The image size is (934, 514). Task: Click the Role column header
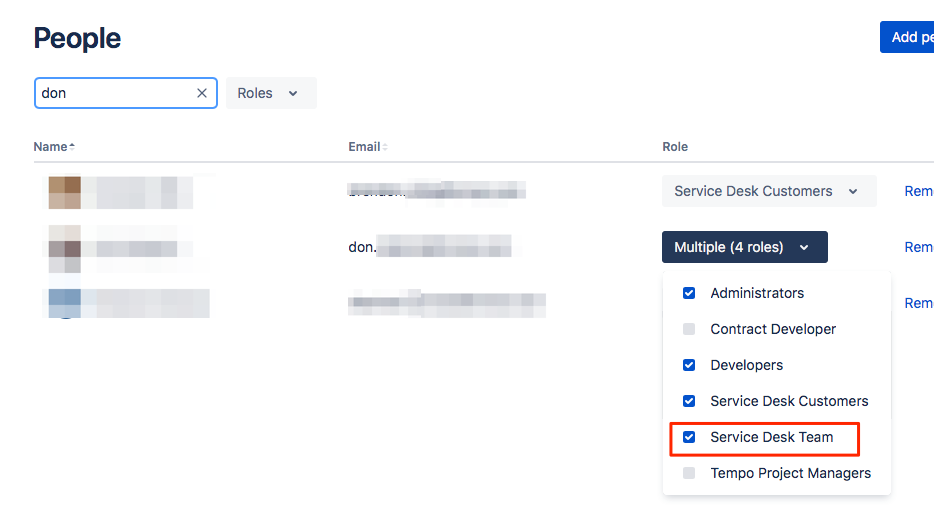675,147
